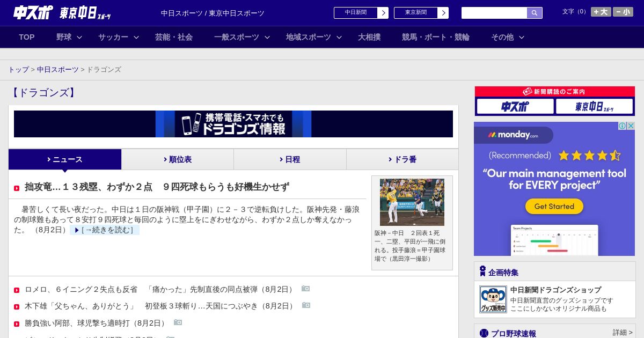Expand the その他 dropdown chevron
Viewport: 644px width, 338px height.
point(522,37)
